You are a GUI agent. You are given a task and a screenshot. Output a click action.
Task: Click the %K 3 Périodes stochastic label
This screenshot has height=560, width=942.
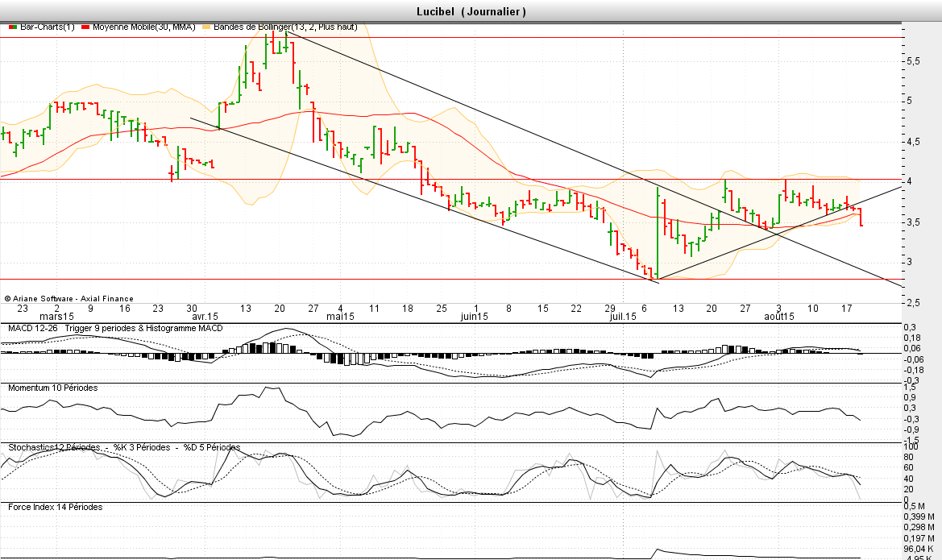[x=142, y=448]
